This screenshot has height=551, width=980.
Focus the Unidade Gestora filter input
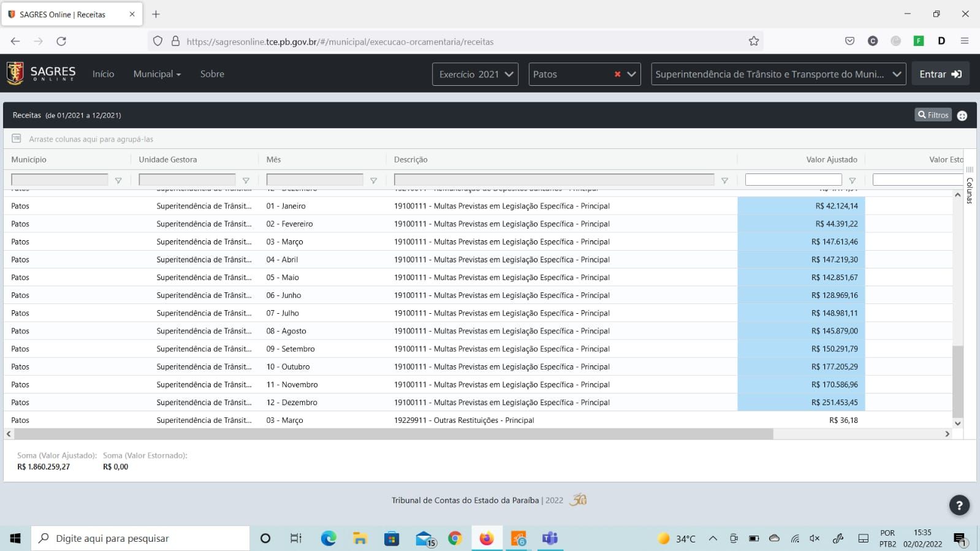pos(187,180)
